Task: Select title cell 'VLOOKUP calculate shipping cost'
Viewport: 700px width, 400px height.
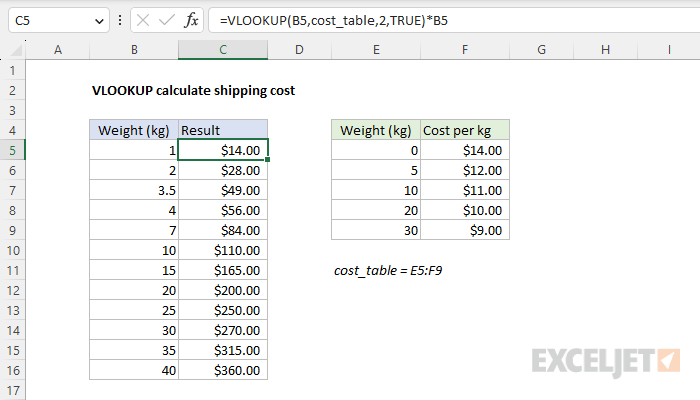Action: tap(193, 91)
